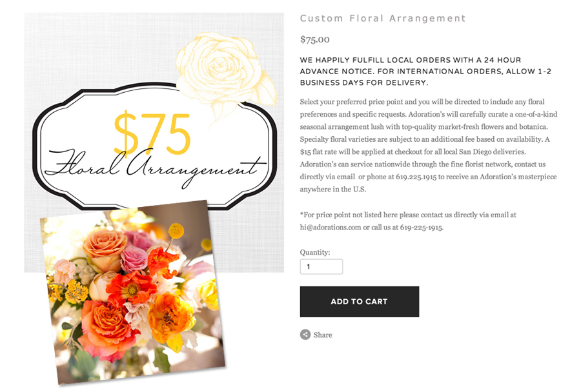
Task: Click the Quantity label
Action: click(315, 253)
